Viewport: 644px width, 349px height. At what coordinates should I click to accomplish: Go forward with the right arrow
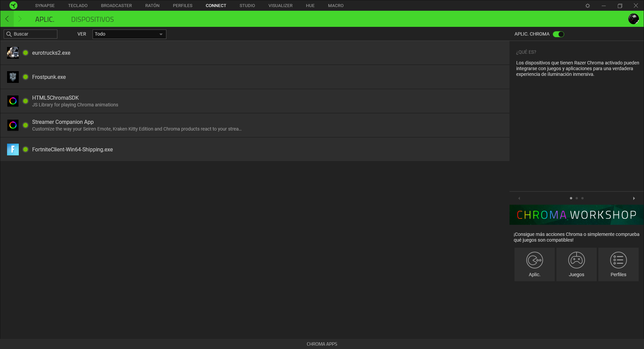19,19
